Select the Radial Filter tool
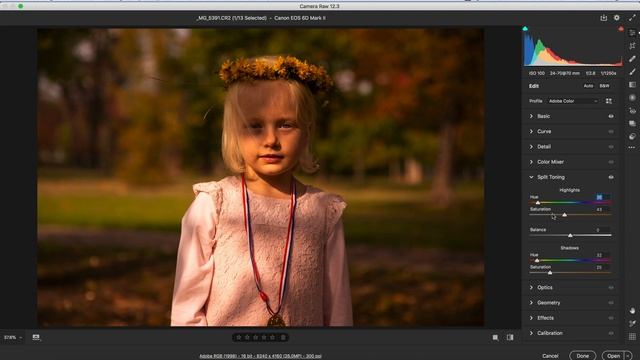 pyautogui.click(x=632, y=98)
